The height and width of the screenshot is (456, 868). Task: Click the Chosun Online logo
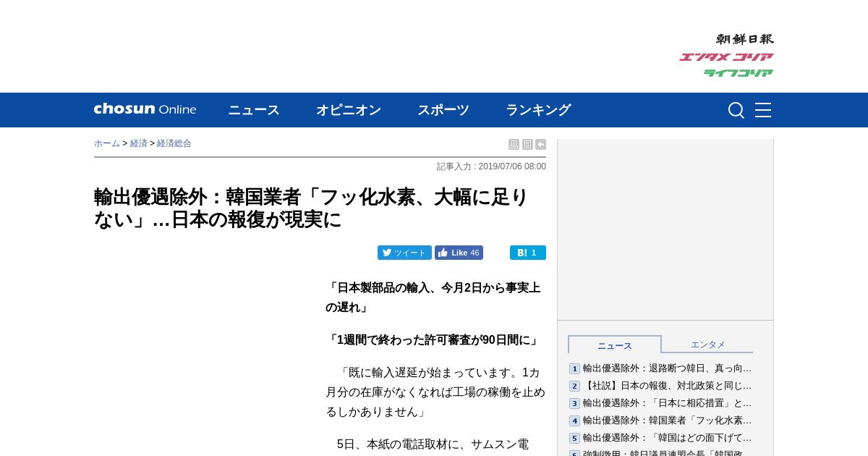point(145,109)
